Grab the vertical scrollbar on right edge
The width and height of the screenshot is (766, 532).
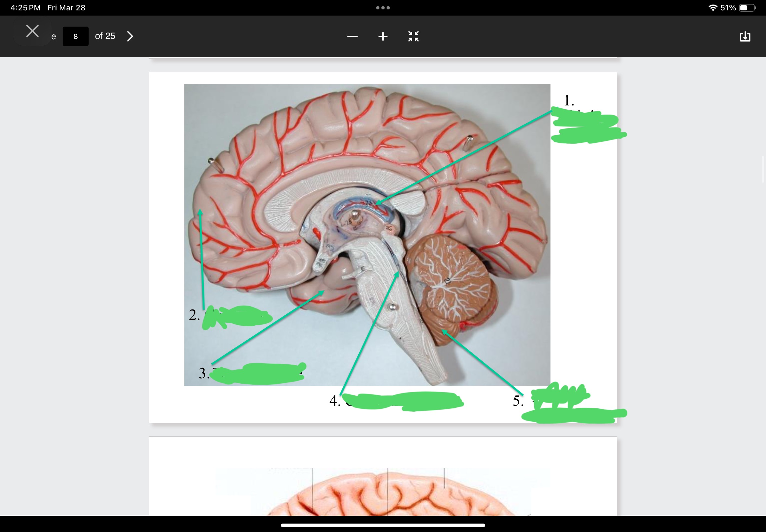[763, 169]
